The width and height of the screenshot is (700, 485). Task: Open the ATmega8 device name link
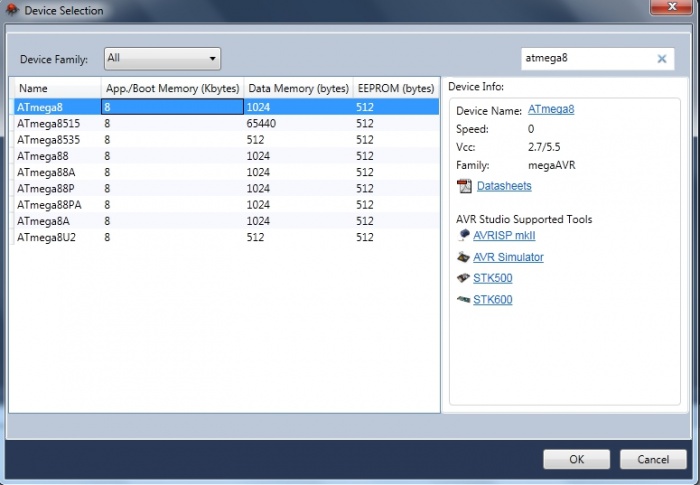point(550,110)
